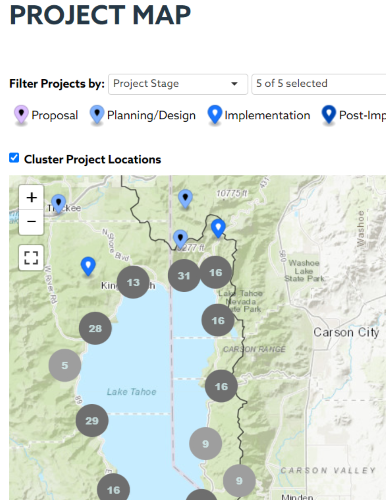The height and width of the screenshot is (500, 386).
Task: Uncheck Cluster Project Locations checkbox
Action: coord(14,158)
